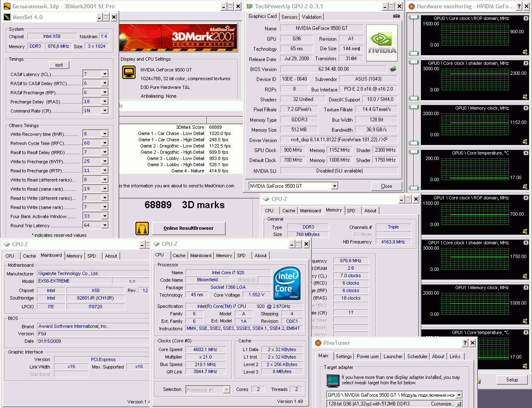Switch to the Power user tab in RivaTuner

pos(368,356)
